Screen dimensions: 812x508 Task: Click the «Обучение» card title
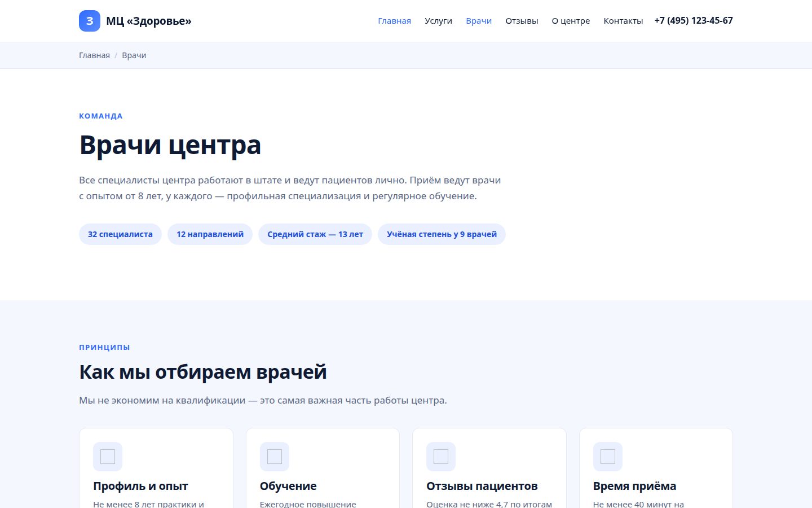(x=288, y=486)
